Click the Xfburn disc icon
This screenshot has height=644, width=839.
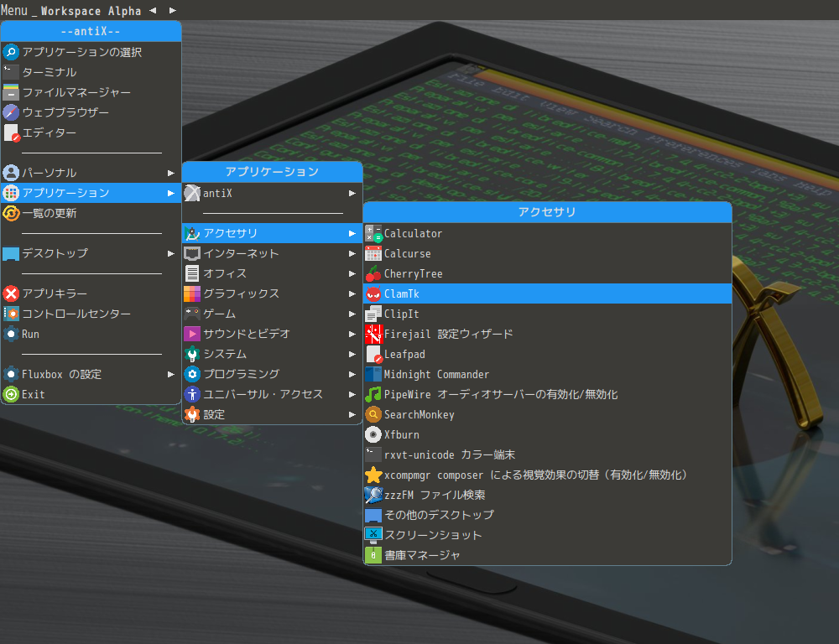coord(373,435)
